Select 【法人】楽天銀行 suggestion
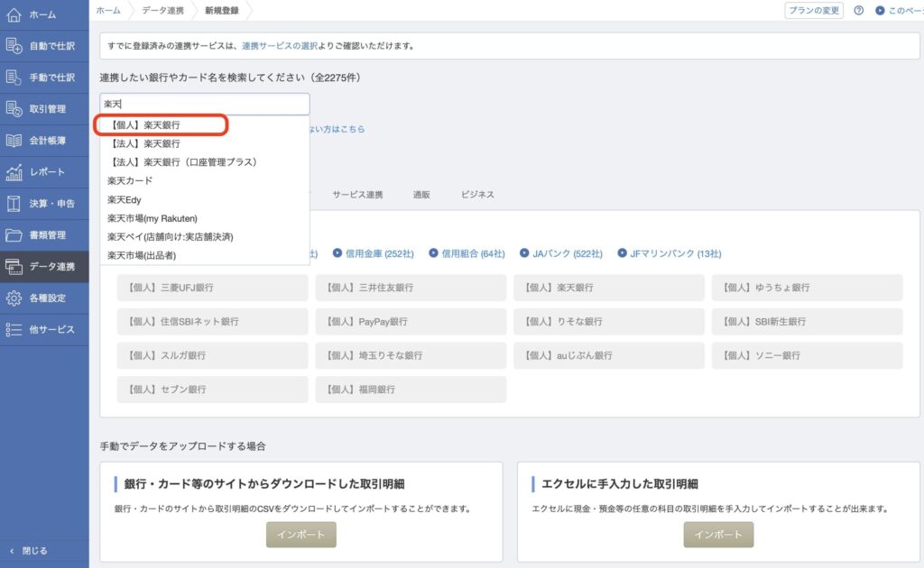This screenshot has height=568, width=924. (205, 143)
